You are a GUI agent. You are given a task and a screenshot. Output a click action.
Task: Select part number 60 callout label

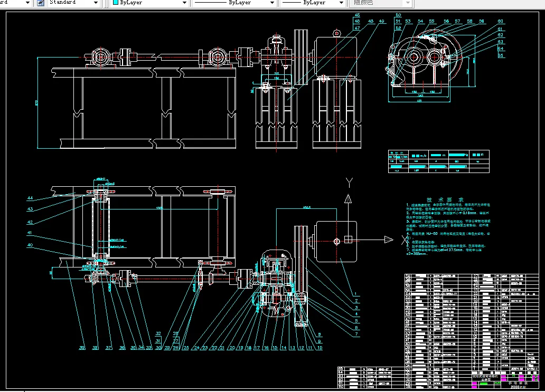(500, 22)
